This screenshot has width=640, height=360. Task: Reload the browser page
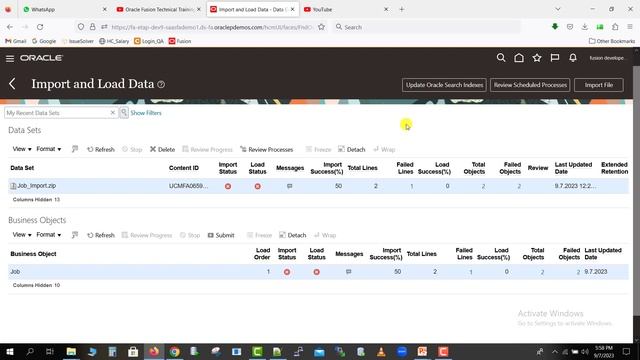click(40, 27)
